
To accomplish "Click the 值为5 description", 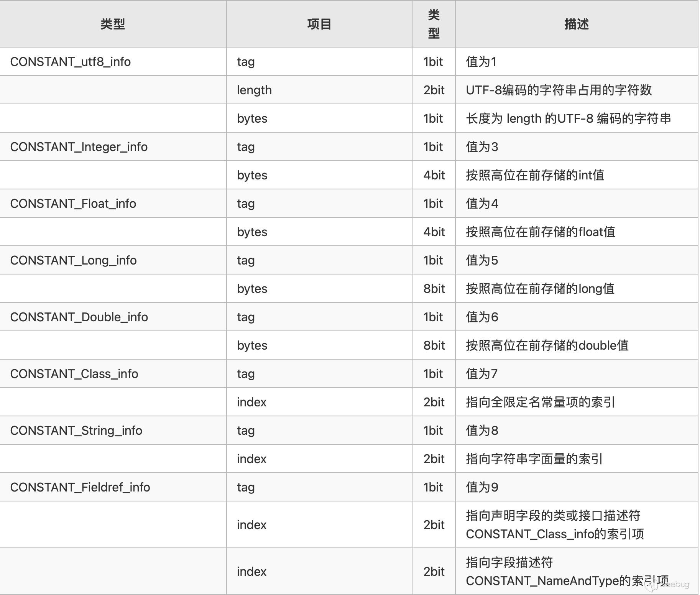I will point(482,260).
